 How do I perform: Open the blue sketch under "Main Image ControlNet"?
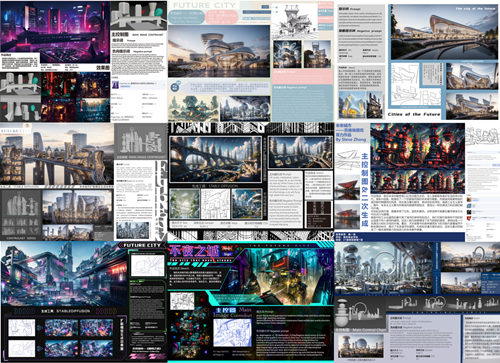coord(232,332)
